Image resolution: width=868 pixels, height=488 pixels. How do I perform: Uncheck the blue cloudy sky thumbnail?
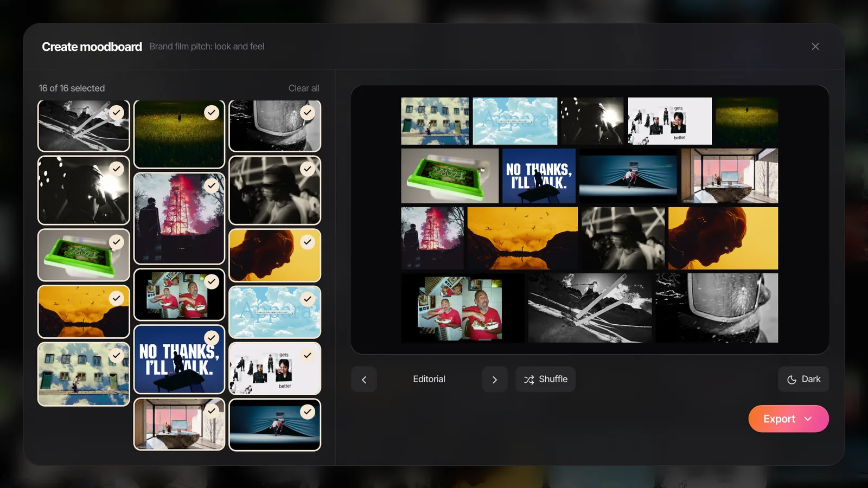pyautogui.click(x=308, y=299)
